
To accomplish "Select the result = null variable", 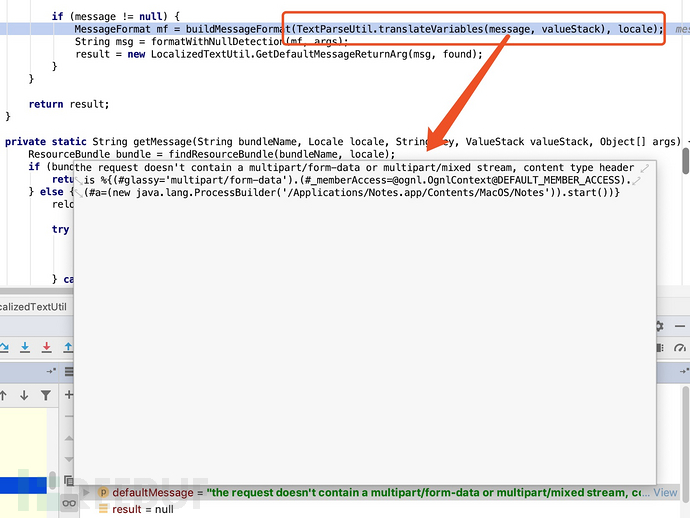I will tap(143, 509).
